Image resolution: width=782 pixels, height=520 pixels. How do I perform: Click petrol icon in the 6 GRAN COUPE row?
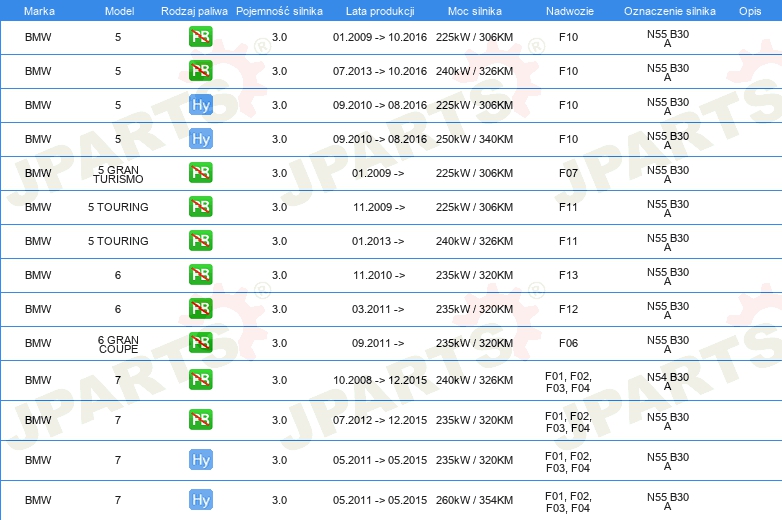click(x=200, y=342)
